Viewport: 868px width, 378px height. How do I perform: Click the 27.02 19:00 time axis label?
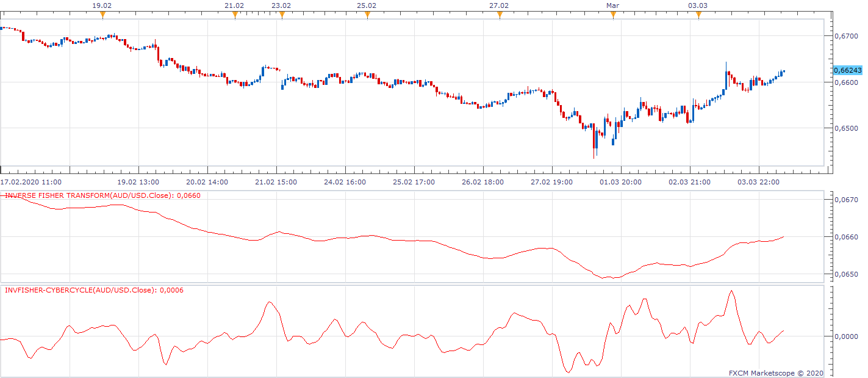tap(552, 182)
